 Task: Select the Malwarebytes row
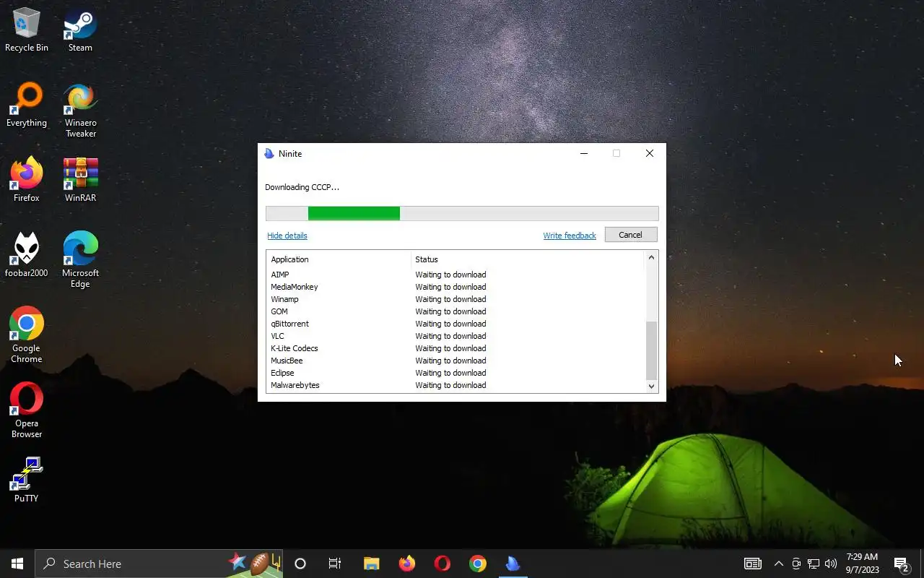click(455, 385)
